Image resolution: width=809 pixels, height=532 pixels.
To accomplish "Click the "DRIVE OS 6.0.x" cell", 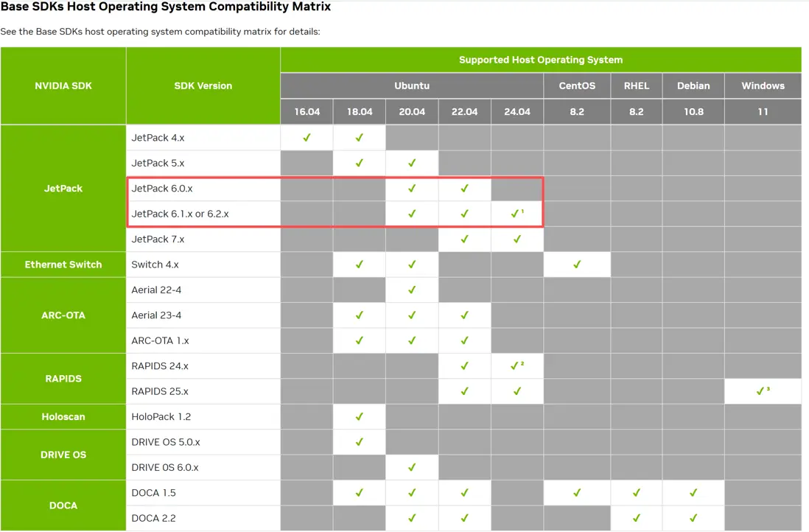I will 203,467.
